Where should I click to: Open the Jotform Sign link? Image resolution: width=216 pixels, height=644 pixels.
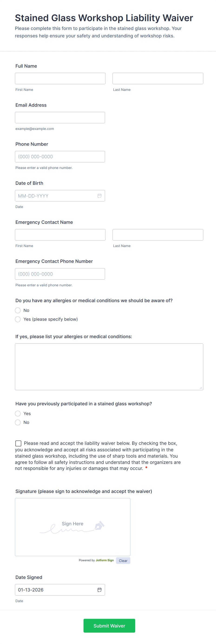click(104, 560)
